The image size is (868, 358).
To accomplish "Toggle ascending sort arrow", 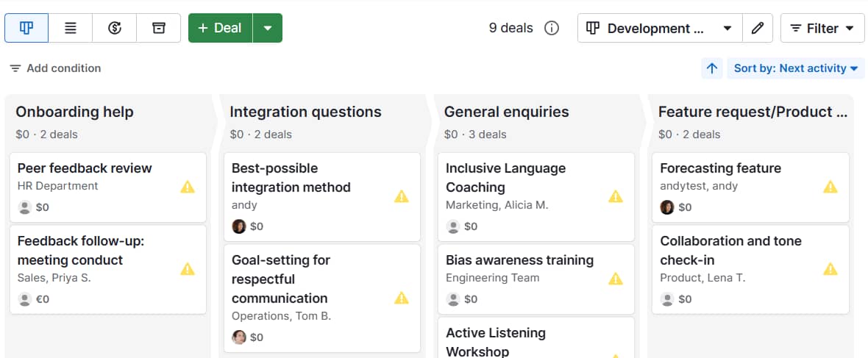I will 712,68.
